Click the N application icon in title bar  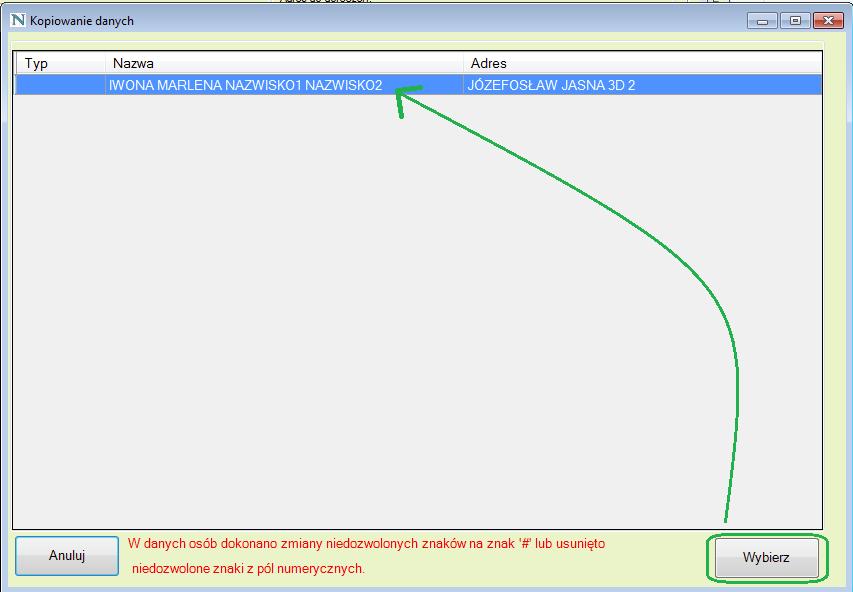click(18, 20)
